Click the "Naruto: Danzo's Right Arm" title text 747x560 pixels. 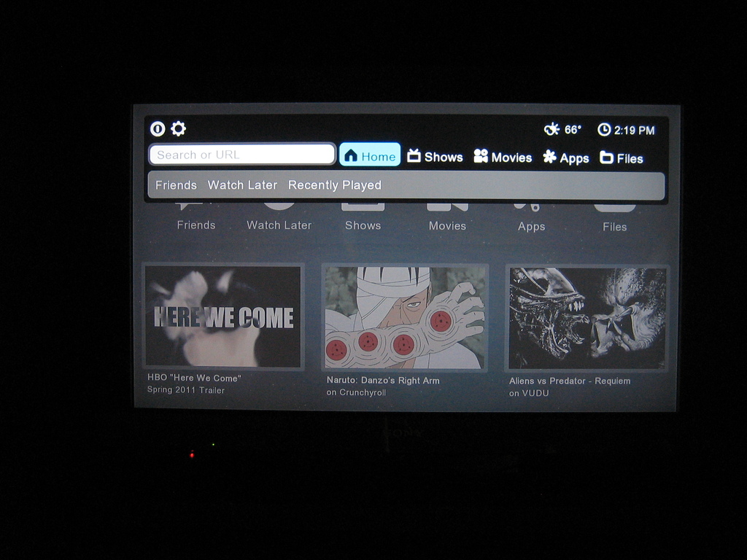383,380
